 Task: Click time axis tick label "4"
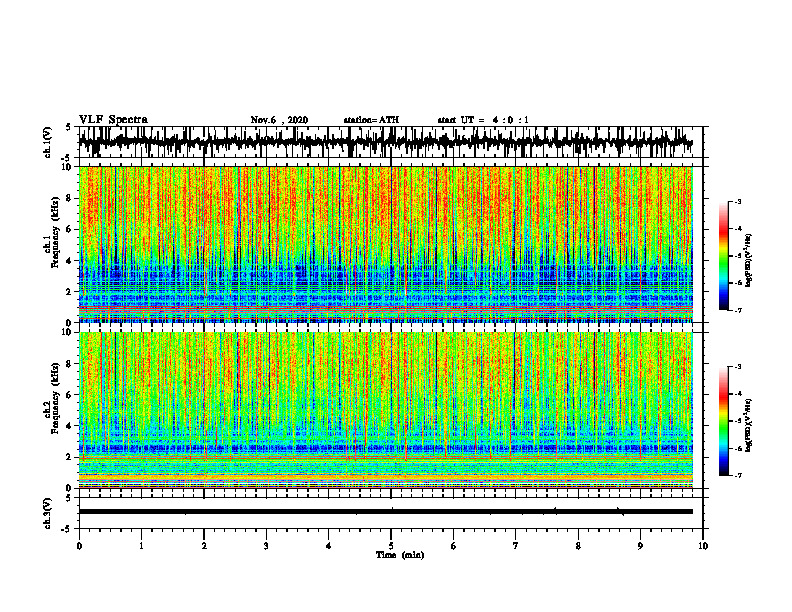click(x=329, y=546)
